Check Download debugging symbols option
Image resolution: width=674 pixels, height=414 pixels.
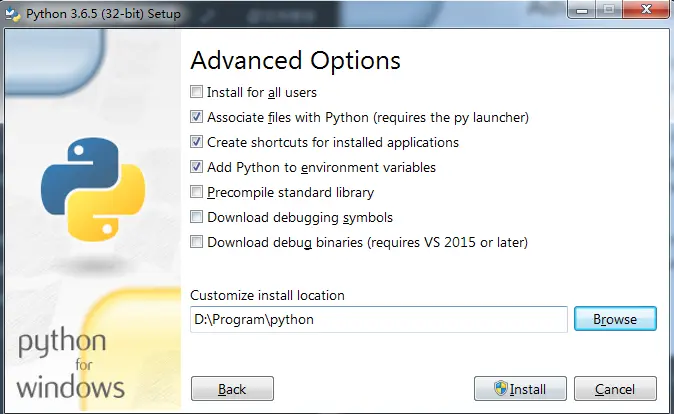click(x=196, y=217)
